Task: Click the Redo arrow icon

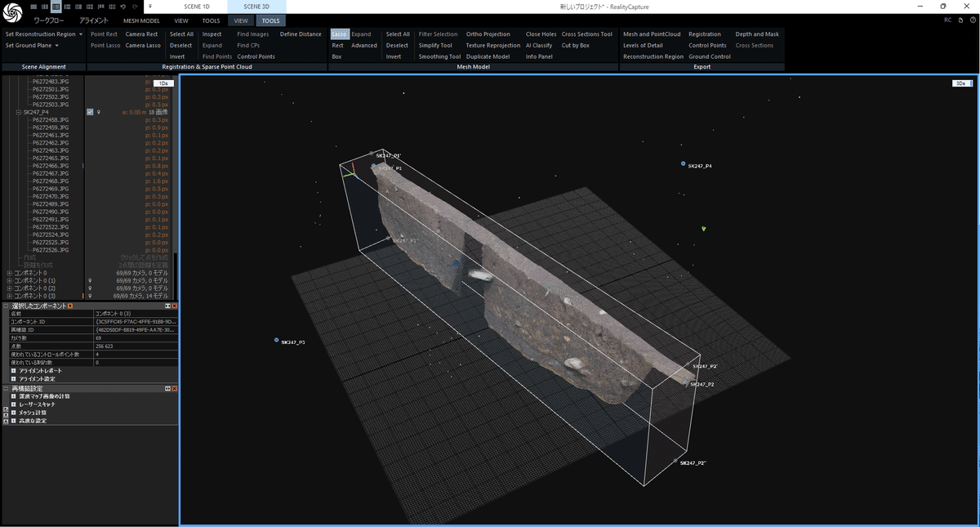Action: pos(134,6)
